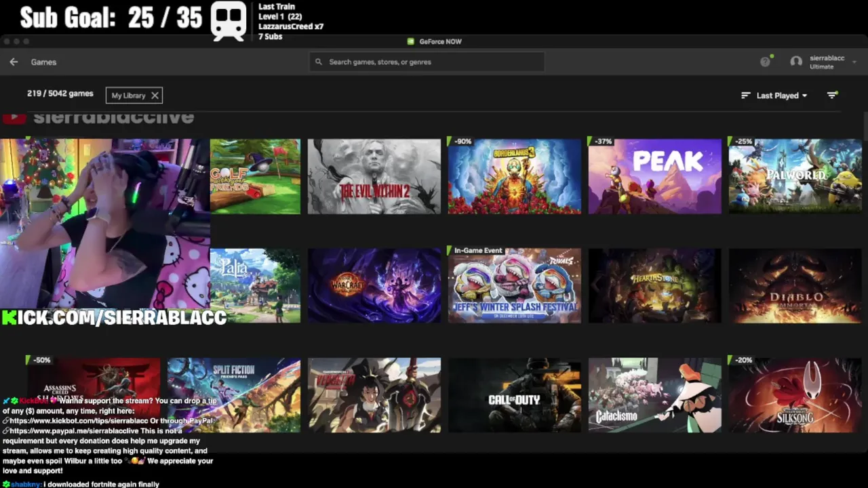Click the sierrablacc profile avatar
868x488 pixels.
[796, 62]
